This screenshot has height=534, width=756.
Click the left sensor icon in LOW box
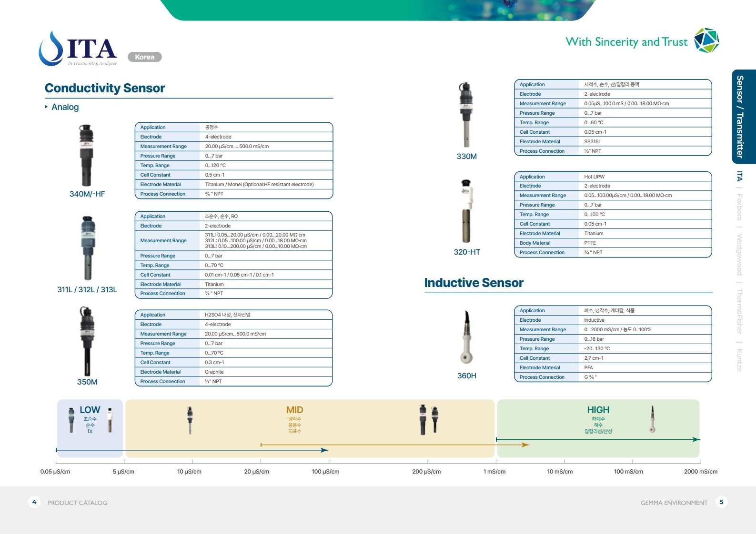(x=71, y=420)
